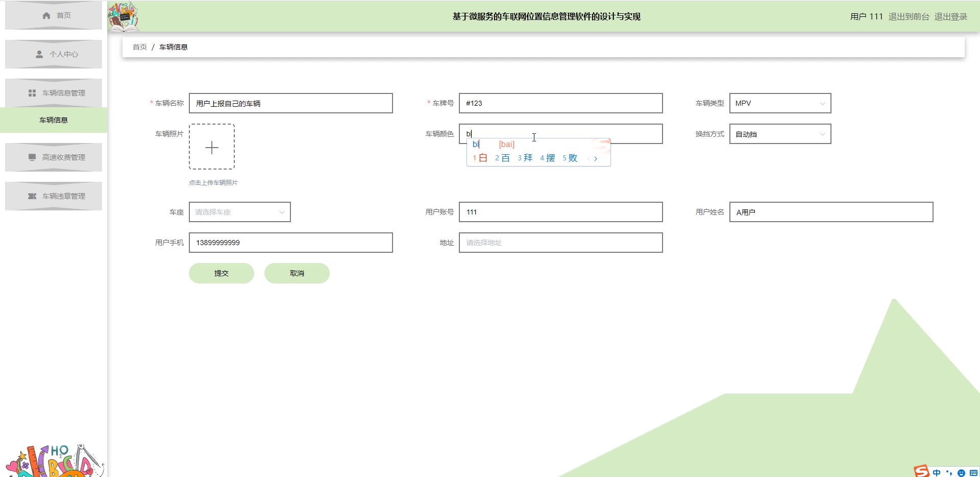Go to previous IME candidate page arrow
The height and width of the screenshot is (477, 980).
(x=589, y=159)
